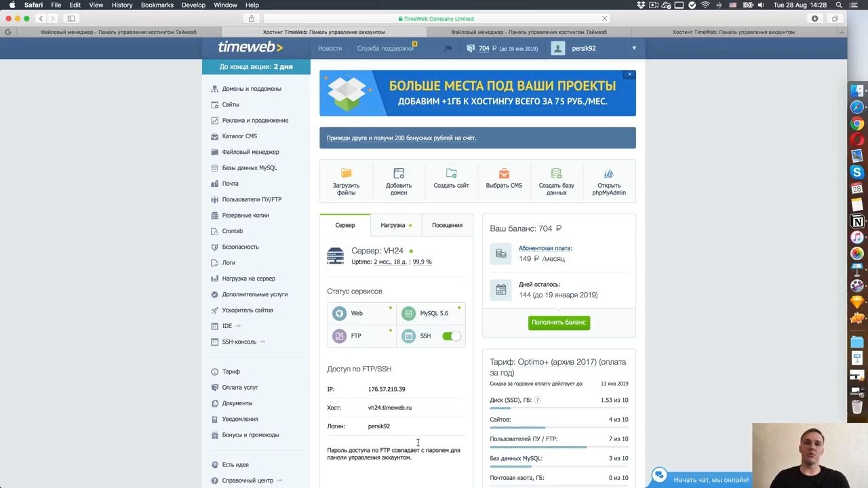The height and width of the screenshot is (488, 868).
Task: Click the Загрузить файлы folder icon
Action: point(346,173)
